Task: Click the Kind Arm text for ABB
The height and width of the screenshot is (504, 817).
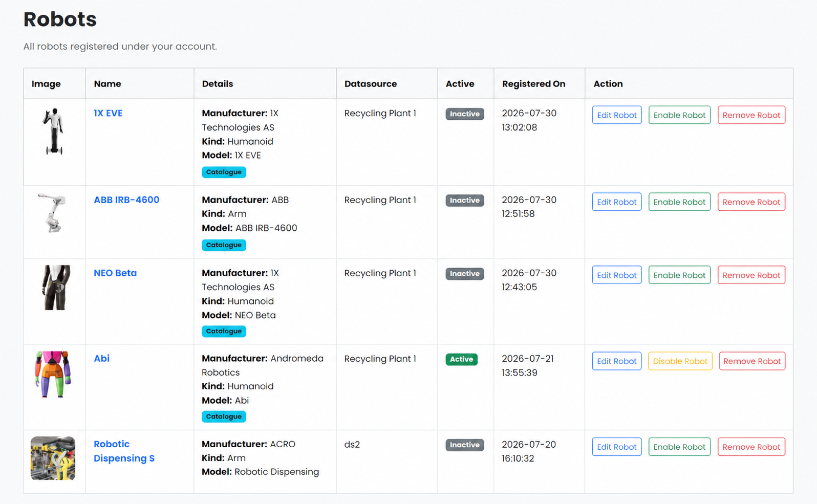Action: (224, 214)
